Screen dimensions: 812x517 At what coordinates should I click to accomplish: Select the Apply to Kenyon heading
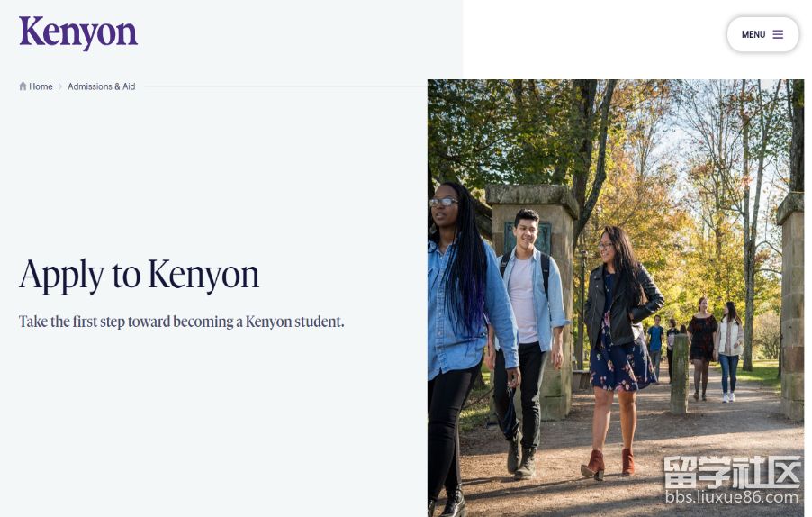tap(139, 275)
